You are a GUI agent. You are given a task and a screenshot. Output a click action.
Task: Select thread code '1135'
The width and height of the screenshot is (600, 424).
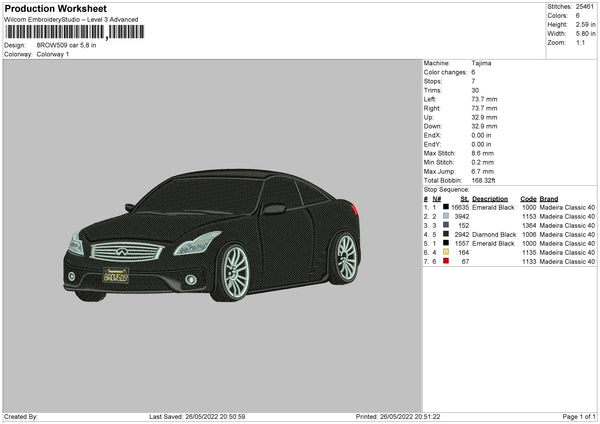529,253
